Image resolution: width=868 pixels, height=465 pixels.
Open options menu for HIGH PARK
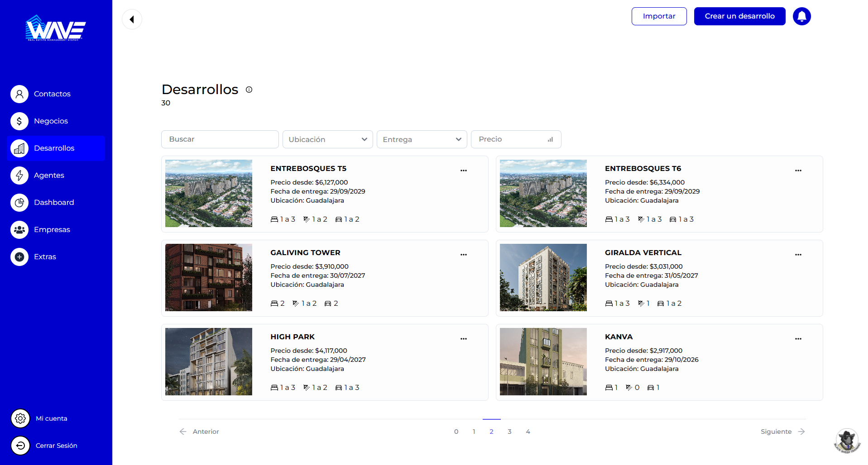(464, 339)
